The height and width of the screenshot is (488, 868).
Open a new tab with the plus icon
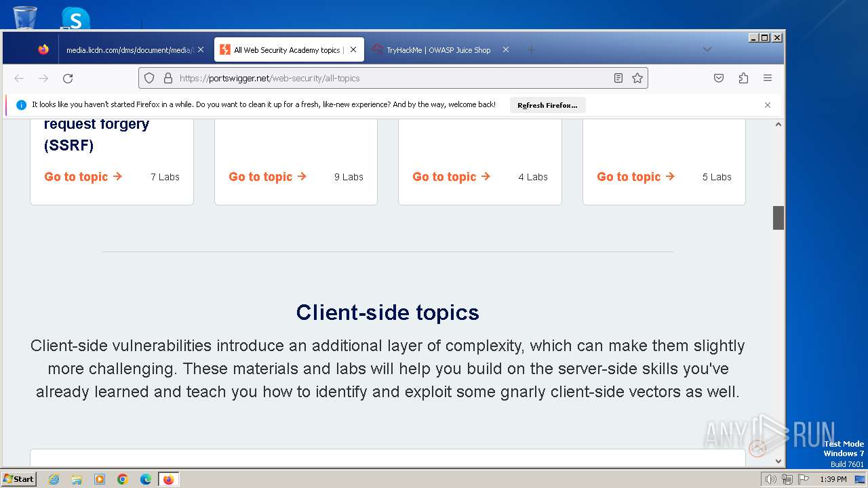tap(531, 49)
